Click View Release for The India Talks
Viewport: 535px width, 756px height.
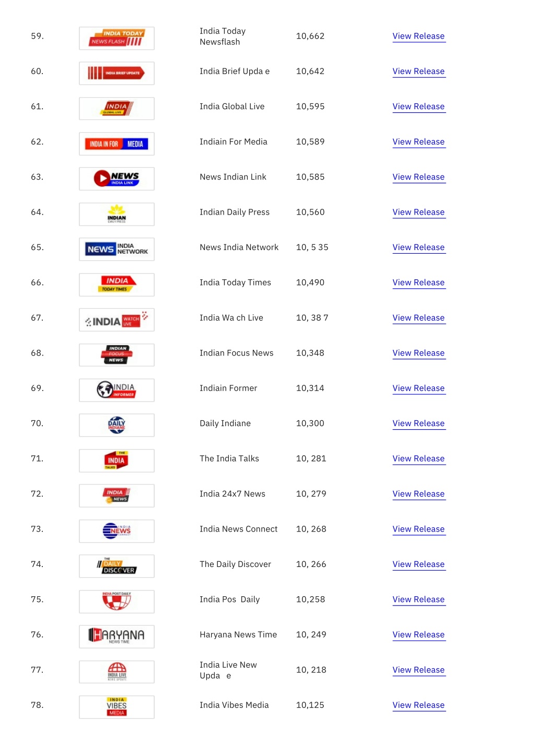tap(418, 458)
